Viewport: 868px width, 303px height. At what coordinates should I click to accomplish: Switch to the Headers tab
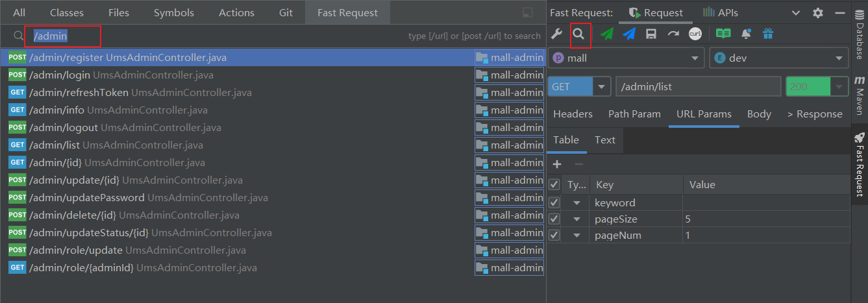[x=572, y=114]
